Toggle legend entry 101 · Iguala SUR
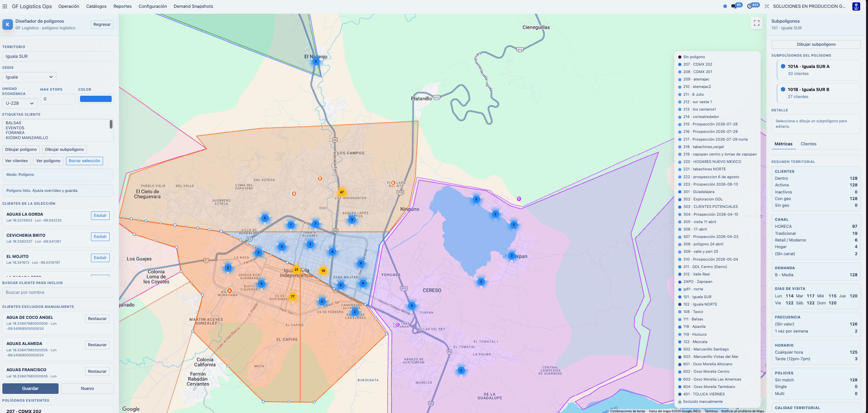Screen dimensions: 868x413 pos(697,297)
